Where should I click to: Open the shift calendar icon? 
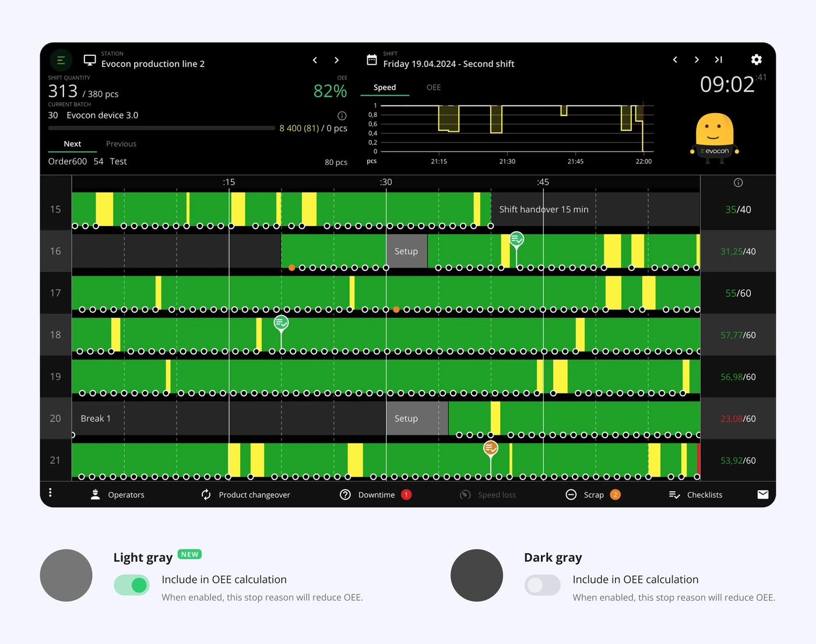pos(372,59)
